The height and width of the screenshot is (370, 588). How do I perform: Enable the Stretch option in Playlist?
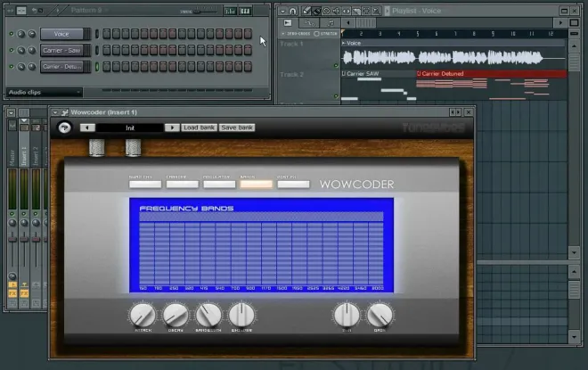click(x=325, y=34)
